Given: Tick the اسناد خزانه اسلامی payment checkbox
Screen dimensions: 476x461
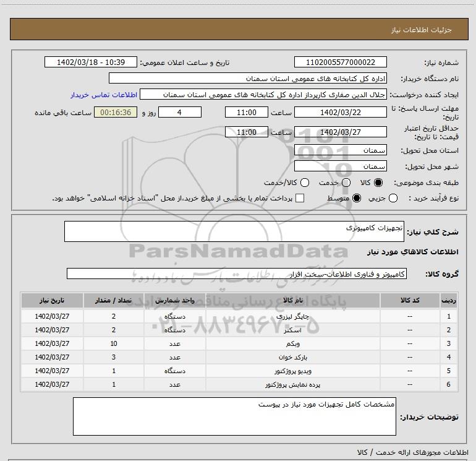Looking at the screenshot, I should pyautogui.click(x=300, y=198).
